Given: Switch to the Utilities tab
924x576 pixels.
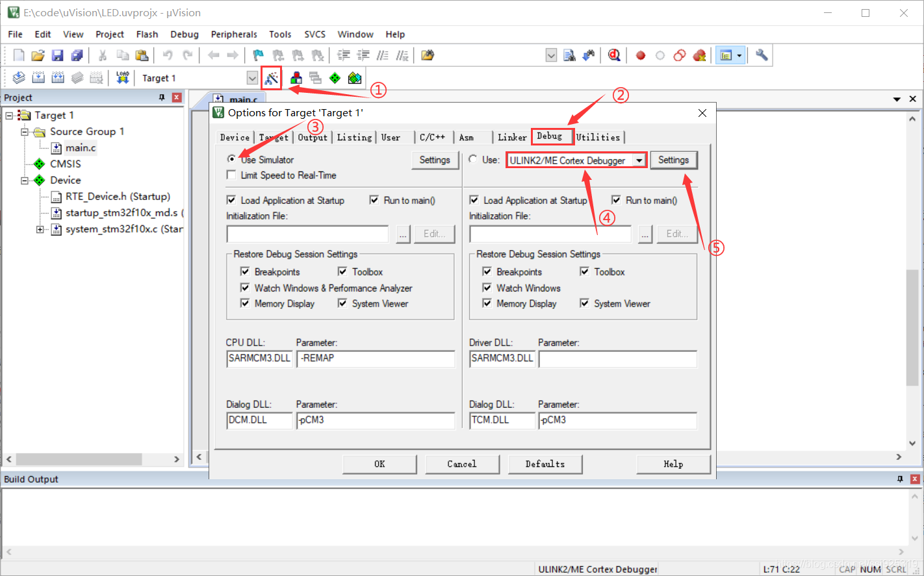Looking at the screenshot, I should [x=598, y=137].
